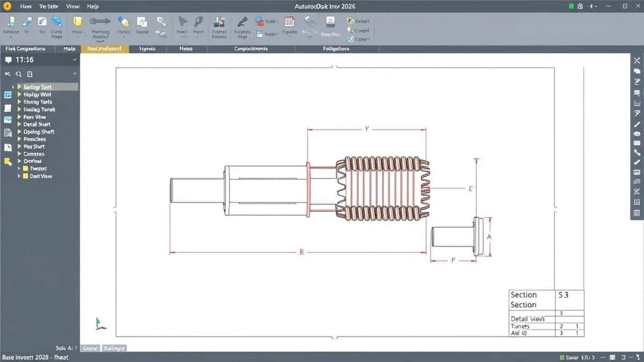Click the 'Section' title block cell
Viewport: 644px width, 362px height.
point(532,300)
